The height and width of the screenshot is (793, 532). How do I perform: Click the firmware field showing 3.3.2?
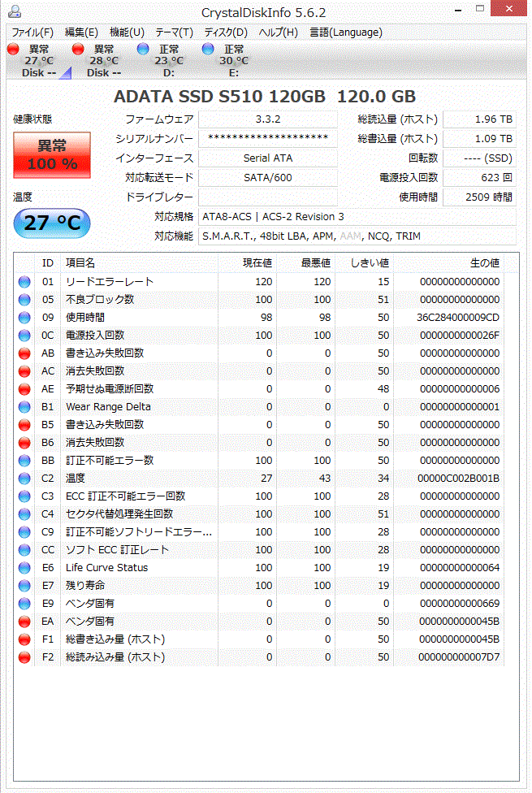coord(268,119)
